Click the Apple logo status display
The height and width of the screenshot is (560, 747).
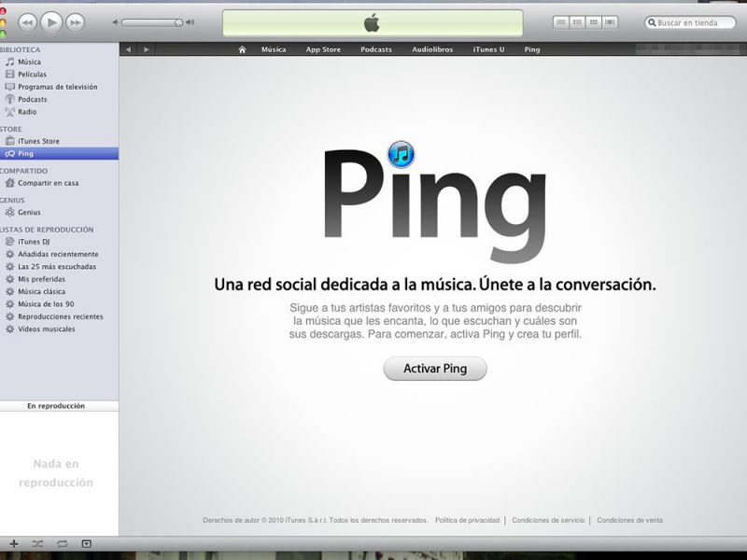(373, 22)
